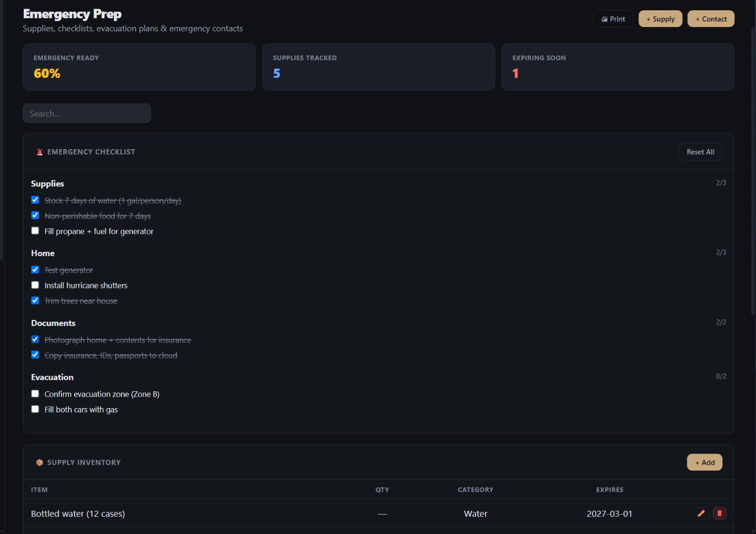Delete the Bottled water row via trash icon
Image resolution: width=756 pixels, height=534 pixels.
click(719, 513)
